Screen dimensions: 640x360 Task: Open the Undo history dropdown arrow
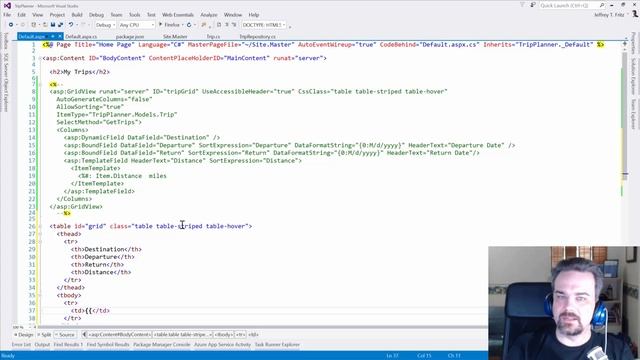point(76,25)
